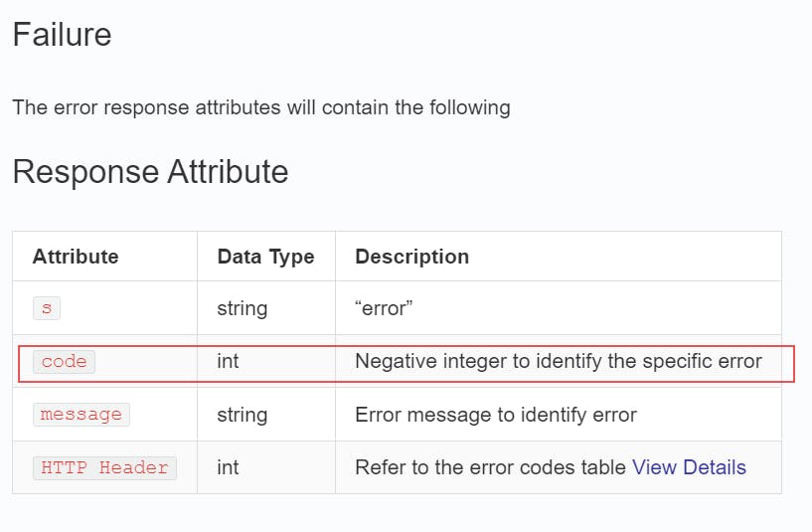The image size is (812, 532).
Task: Click the 'int' data type in code row
Action: (x=228, y=361)
